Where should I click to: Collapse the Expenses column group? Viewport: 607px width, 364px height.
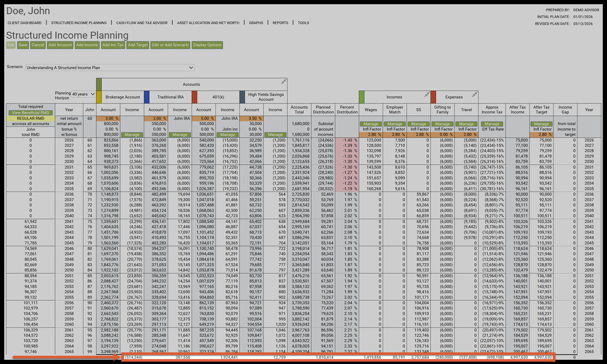pos(475,94)
